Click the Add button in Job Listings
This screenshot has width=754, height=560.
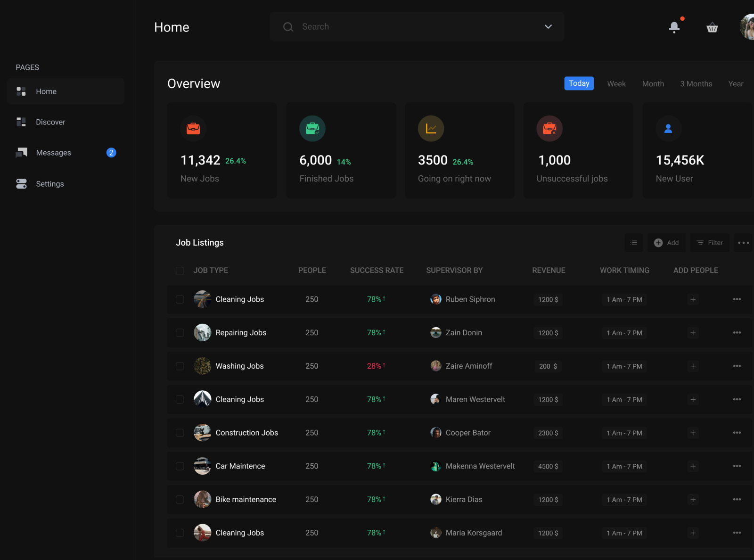click(666, 243)
